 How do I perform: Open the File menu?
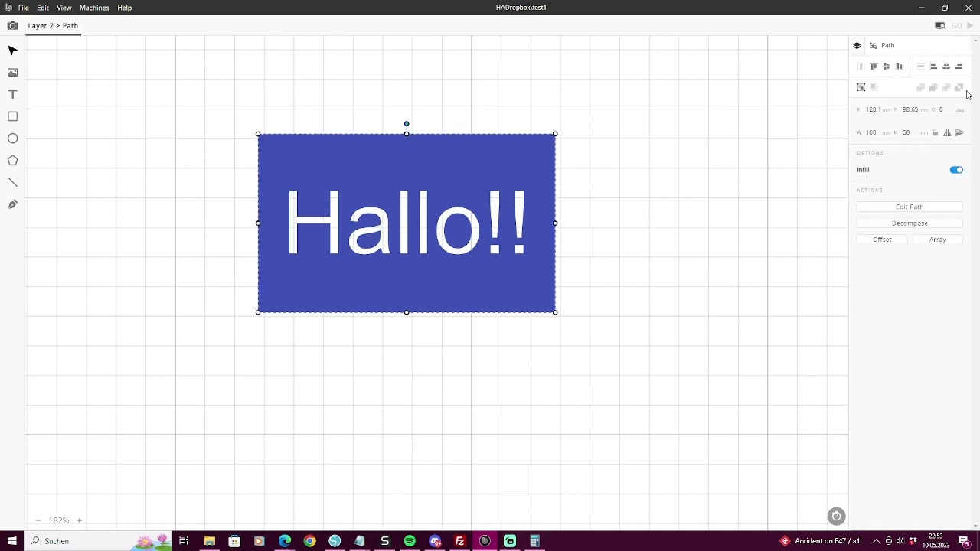tap(24, 8)
